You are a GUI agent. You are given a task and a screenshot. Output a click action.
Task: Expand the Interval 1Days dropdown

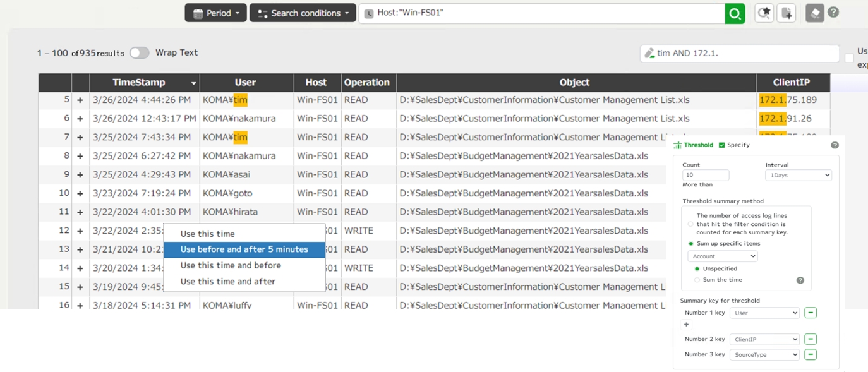pyautogui.click(x=798, y=176)
